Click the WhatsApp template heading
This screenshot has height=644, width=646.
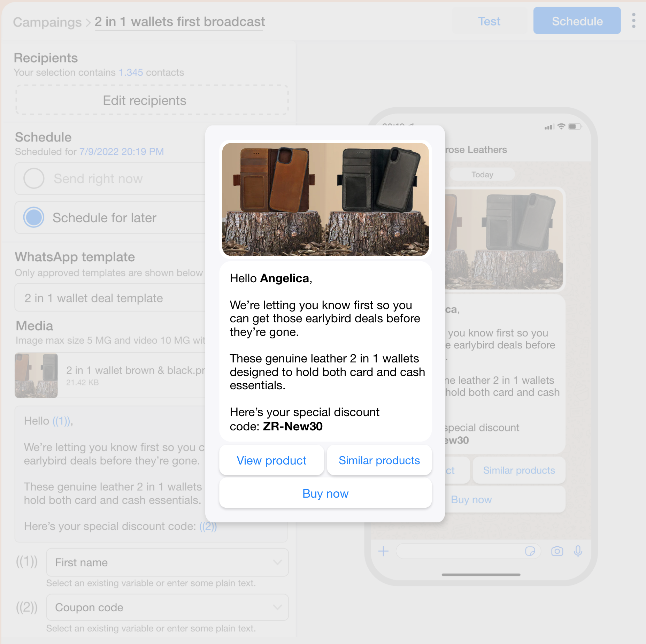coord(75,257)
